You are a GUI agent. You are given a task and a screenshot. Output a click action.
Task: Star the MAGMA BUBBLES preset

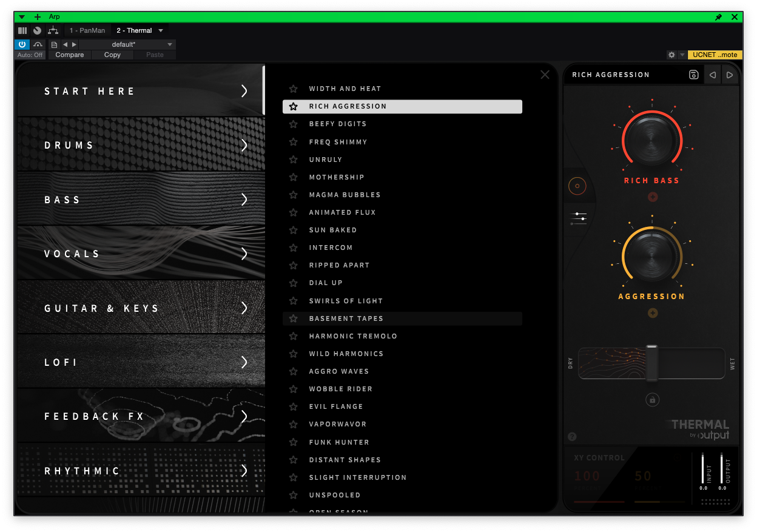pyautogui.click(x=294, y=195)
